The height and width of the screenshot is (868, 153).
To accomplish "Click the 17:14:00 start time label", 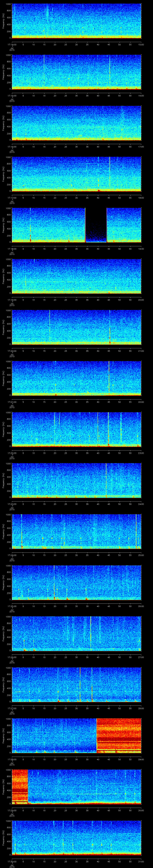I will tap(12, 44).
